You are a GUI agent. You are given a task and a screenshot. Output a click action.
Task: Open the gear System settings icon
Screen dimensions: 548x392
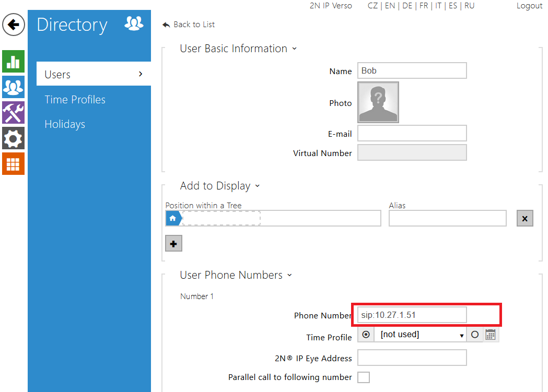(13, 138)
